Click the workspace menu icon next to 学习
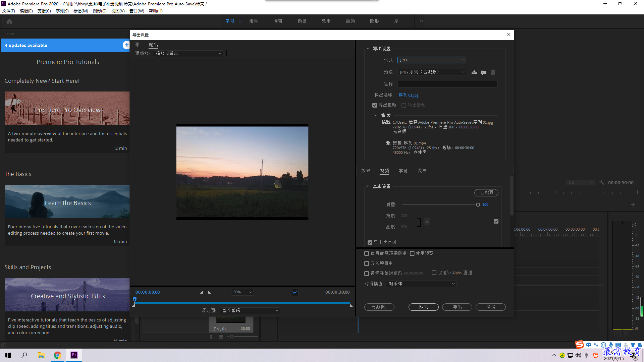Viewport: 644px width, 362px height. tap(240, 21)
